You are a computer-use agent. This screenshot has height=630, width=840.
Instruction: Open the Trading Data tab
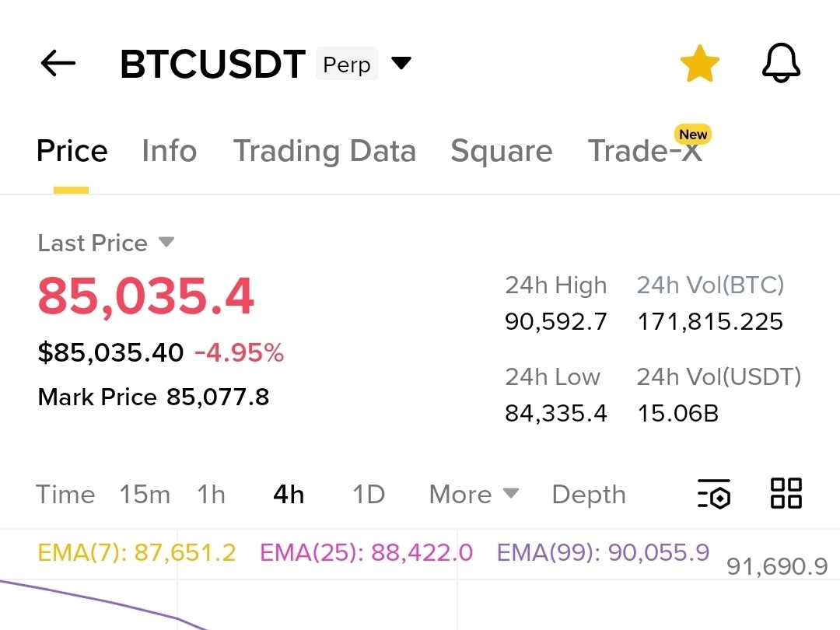pos(324,151)
